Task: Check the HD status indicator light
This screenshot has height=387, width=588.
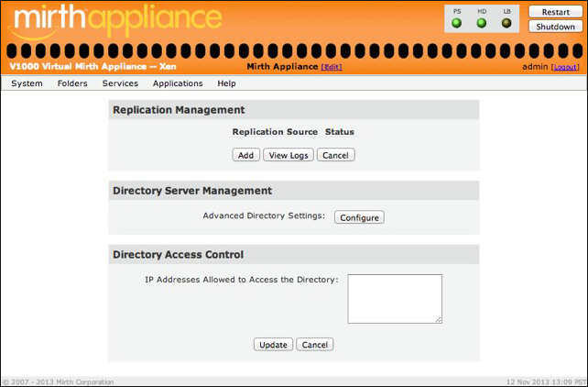Action: coord(482,23)
